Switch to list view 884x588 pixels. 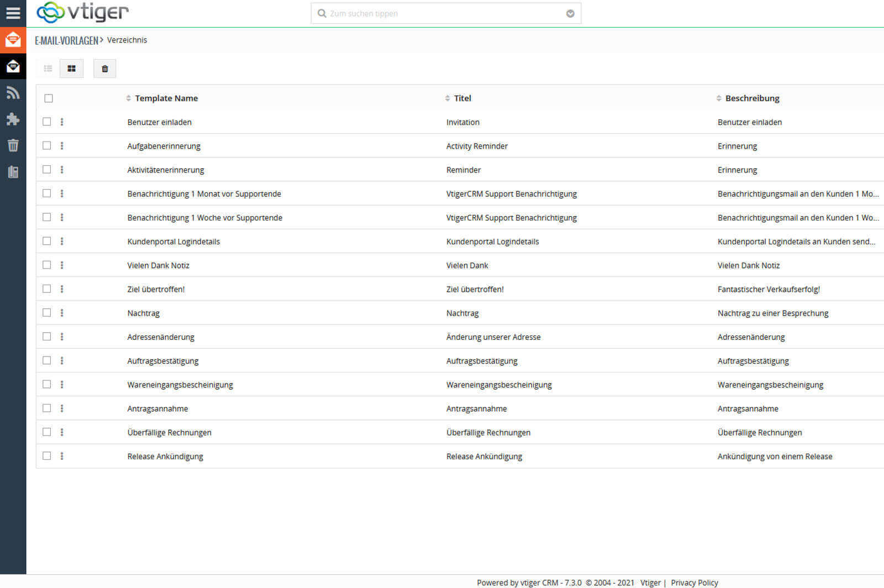(48, 69)
